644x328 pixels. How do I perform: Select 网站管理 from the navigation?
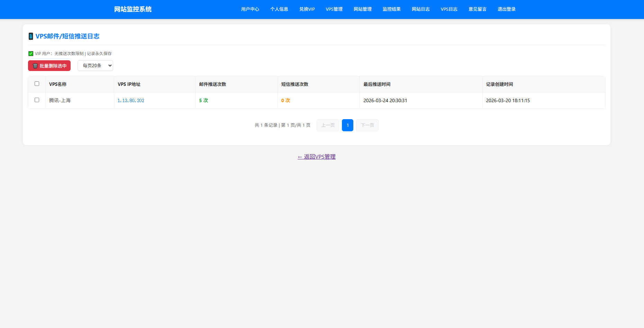pyautogui.click(x=362, y=9)
